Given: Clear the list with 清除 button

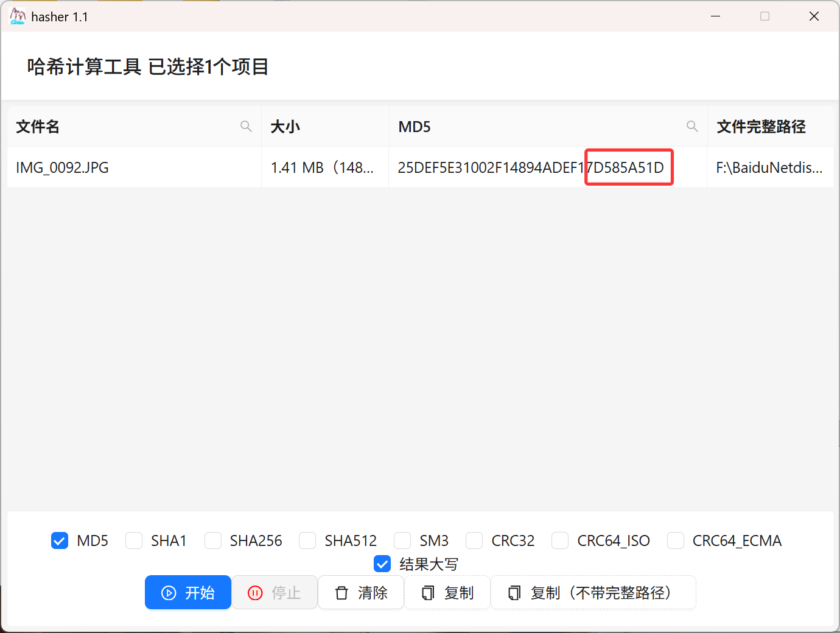Looking at the screenshot, I should [x=361, y=592].
